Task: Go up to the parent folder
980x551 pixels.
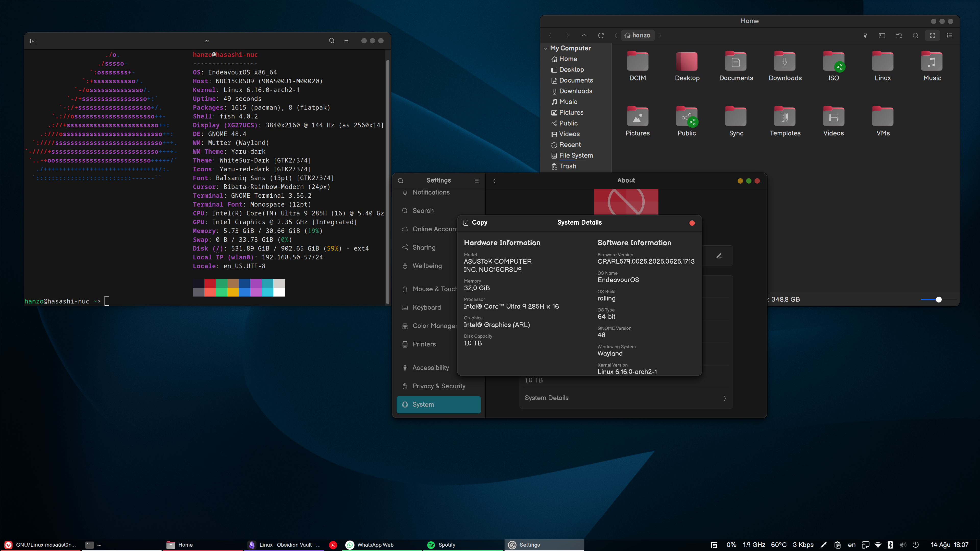Action: [x=584, y=35]
